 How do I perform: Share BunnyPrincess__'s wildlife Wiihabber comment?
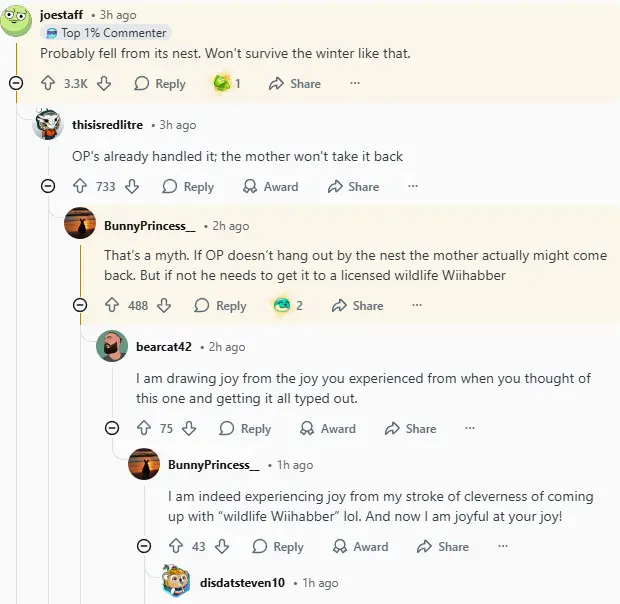[x=357, y=305]
